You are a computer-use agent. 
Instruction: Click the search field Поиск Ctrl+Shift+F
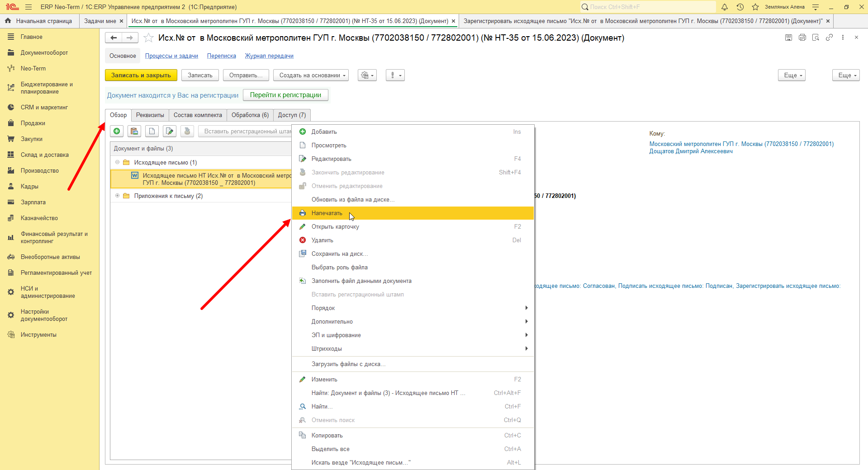coord(648,7)
